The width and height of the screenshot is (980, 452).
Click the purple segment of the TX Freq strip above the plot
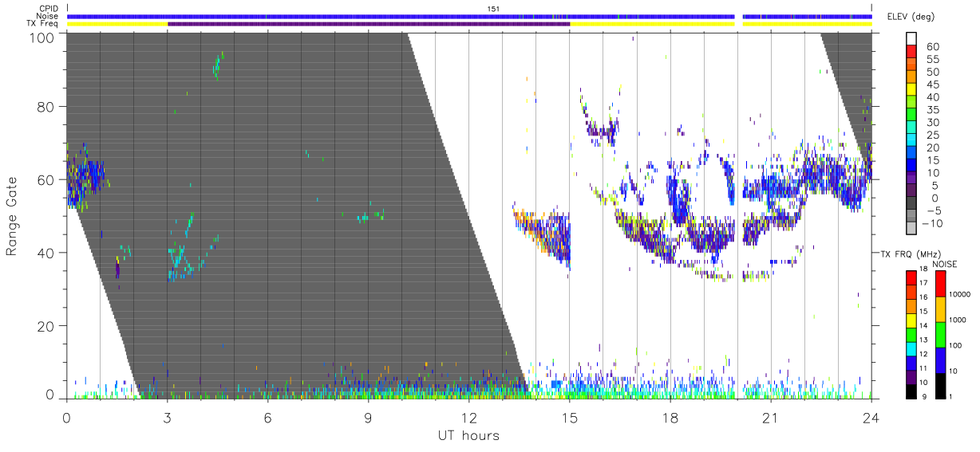tap(369, 24)
